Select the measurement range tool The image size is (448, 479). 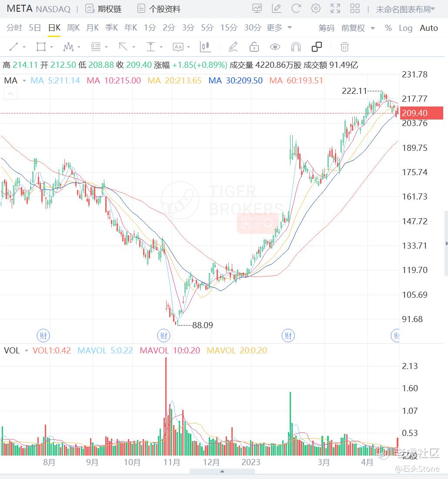coord(150,47)
